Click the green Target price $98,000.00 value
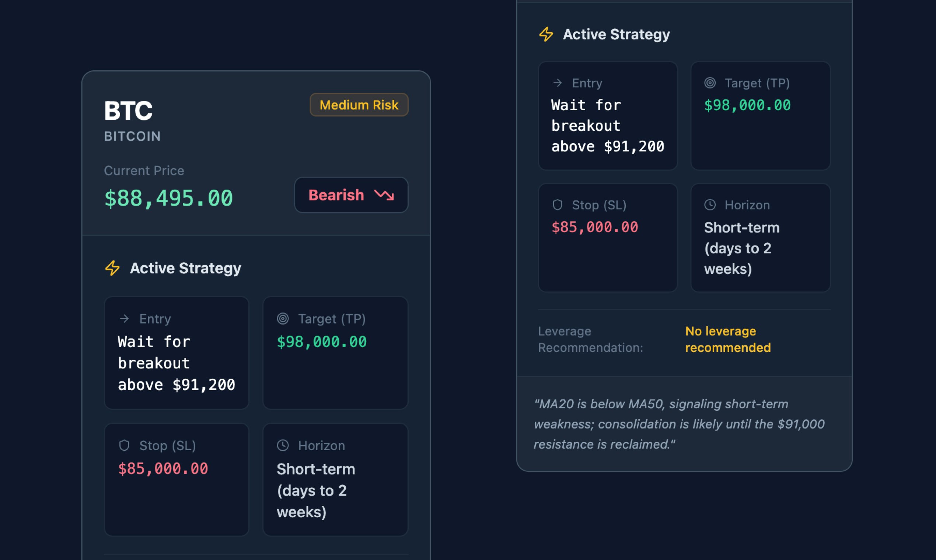936x560 pixels. pyautogui.click(x=321, y=342)
